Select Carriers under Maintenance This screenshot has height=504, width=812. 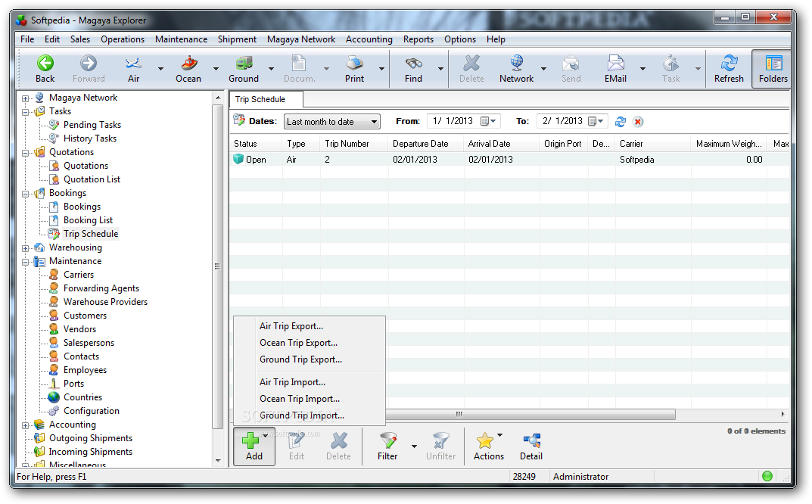tap(79, 275)
